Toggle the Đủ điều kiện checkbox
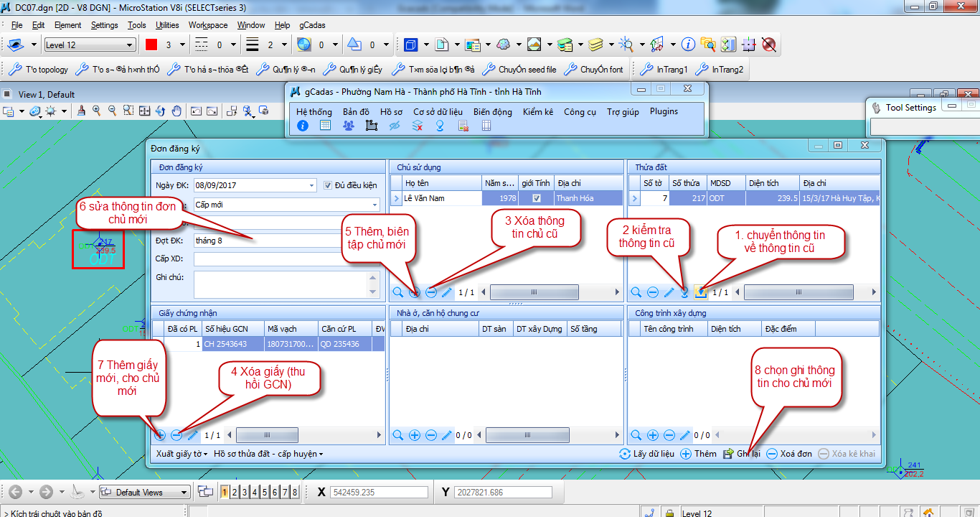 (x=329, y=185)
